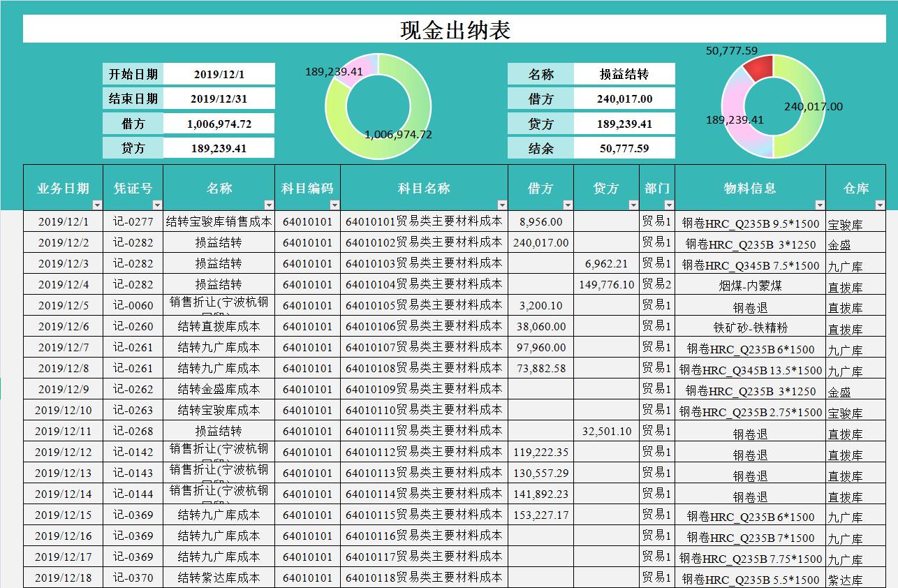The width and height of the screenshot is (898, 588).
Task: Open the 科目编码 column filter dropdown
Action: (x=333, y=203)
